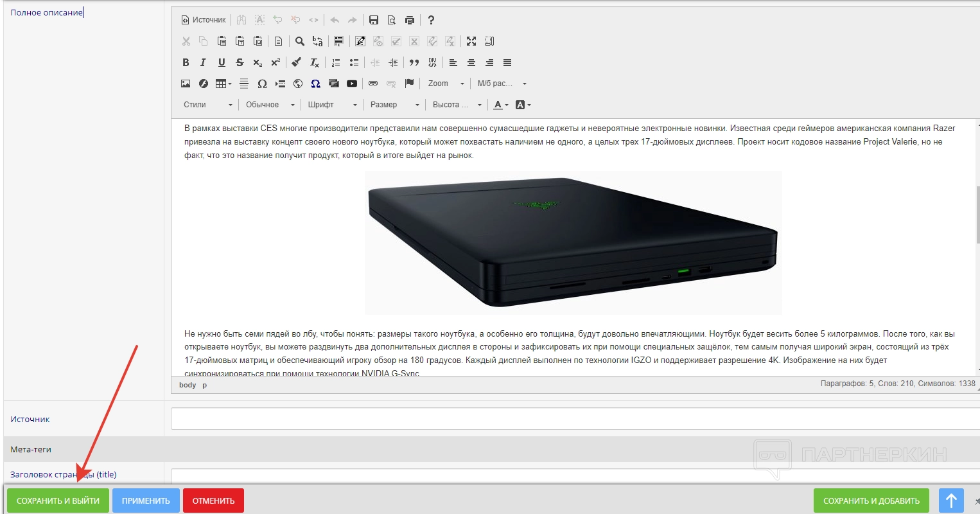This screenshot has width=980, height=514.
Task: Open the Размер size dropdown
Action: click(x=394, y=105)
